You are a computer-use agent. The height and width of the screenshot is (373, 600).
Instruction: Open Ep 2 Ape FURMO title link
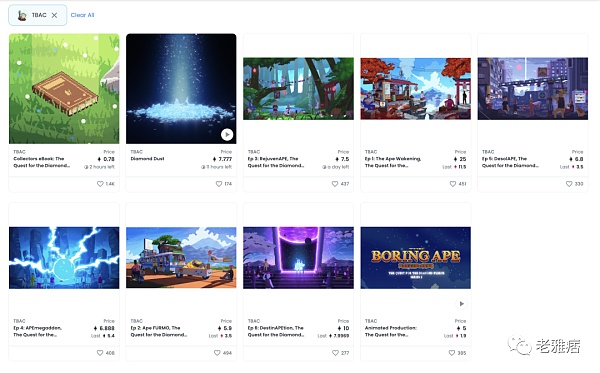click(158, 331)
